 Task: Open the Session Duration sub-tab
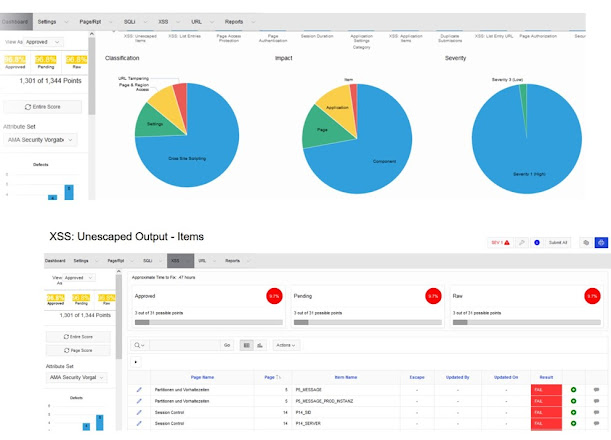click(317, 36)
